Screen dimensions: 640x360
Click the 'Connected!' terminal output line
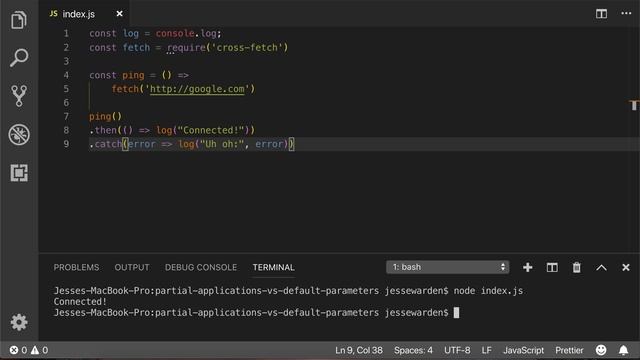pos(80,302)
